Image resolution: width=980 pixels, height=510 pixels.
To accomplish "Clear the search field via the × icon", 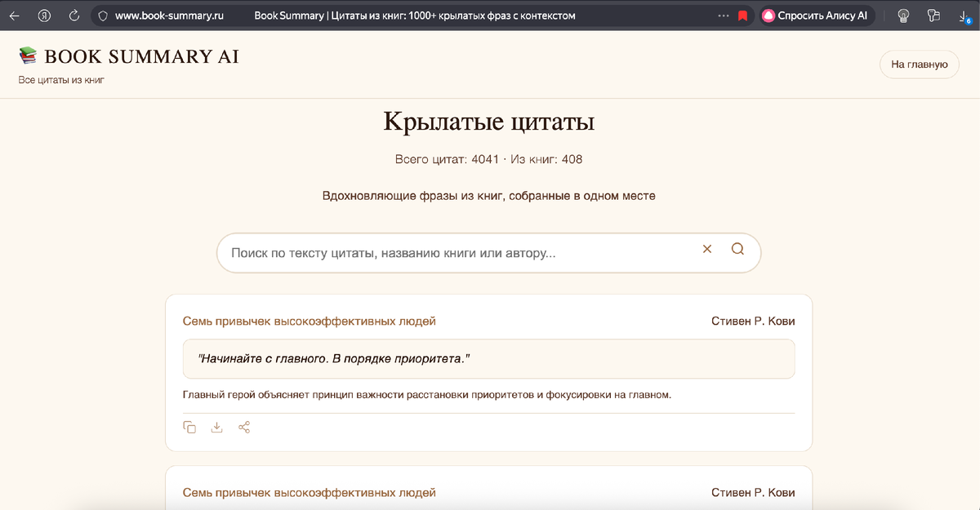I will pos(706,249).
